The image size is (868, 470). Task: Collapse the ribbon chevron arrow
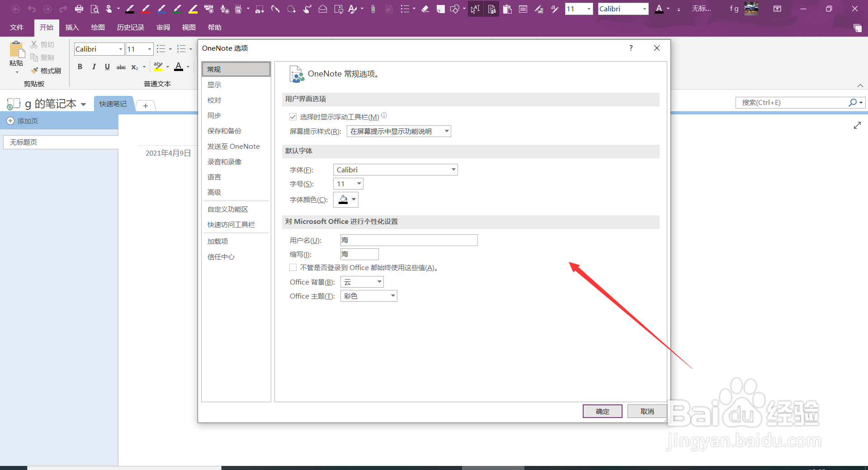click(x=860, y=85)
